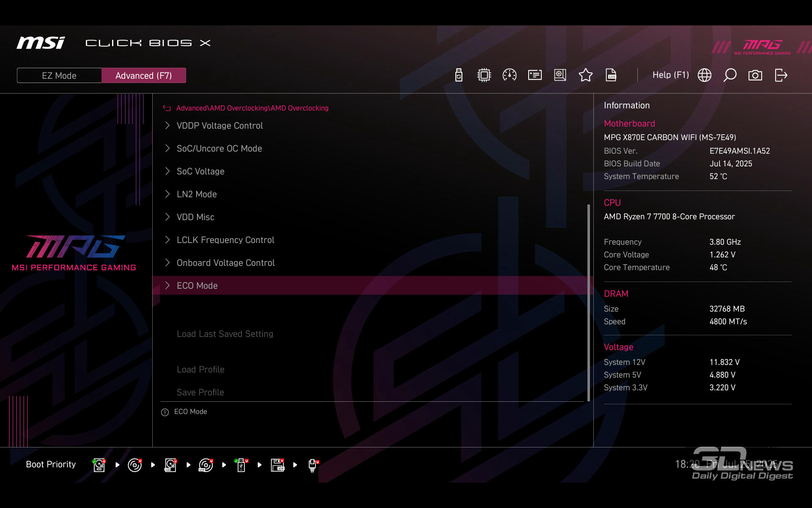Expand LCLK Frequency Control submenu
Image resolution: width=812 pixels, height=508 pixels.
[372, 240]
